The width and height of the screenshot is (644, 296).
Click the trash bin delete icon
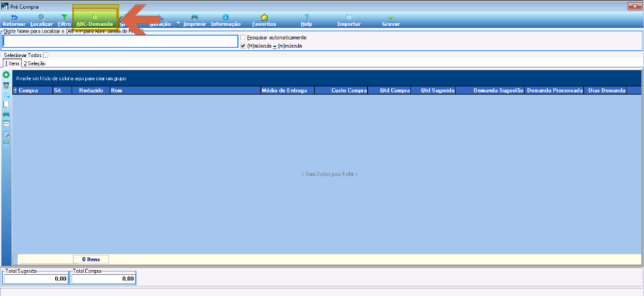6,85
